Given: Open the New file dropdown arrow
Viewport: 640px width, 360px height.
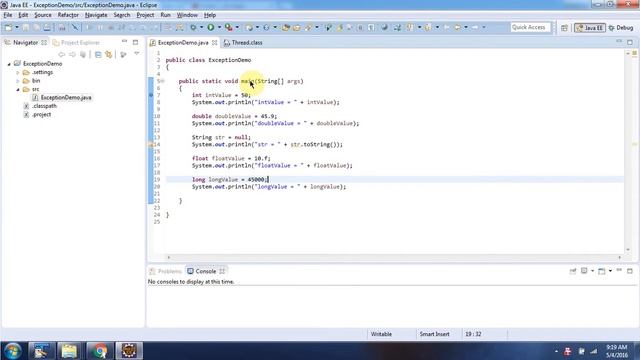Looking at the screenshot, I should click(x=17, y=27).
